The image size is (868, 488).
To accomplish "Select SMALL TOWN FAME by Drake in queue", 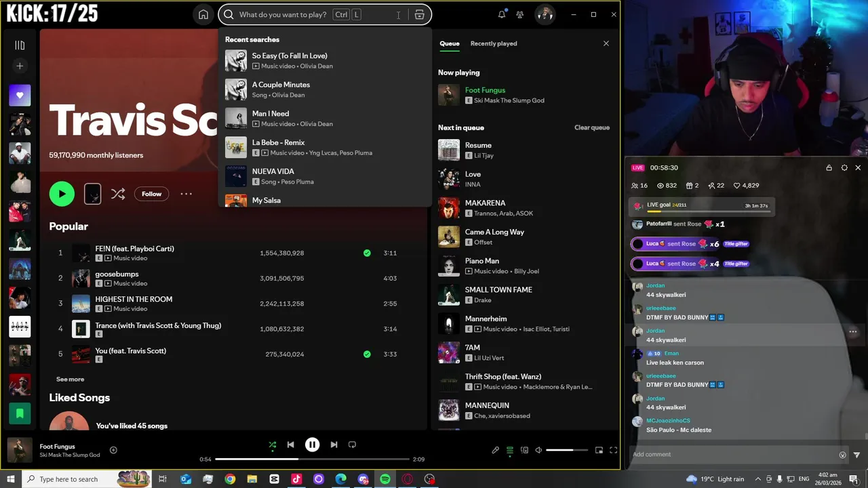I will (524, 294).
